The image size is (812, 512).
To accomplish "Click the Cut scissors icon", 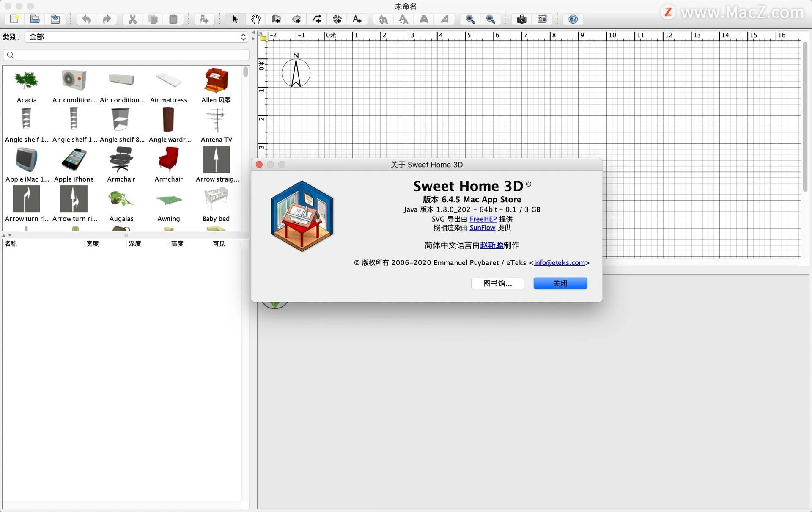I will point(132,19).
